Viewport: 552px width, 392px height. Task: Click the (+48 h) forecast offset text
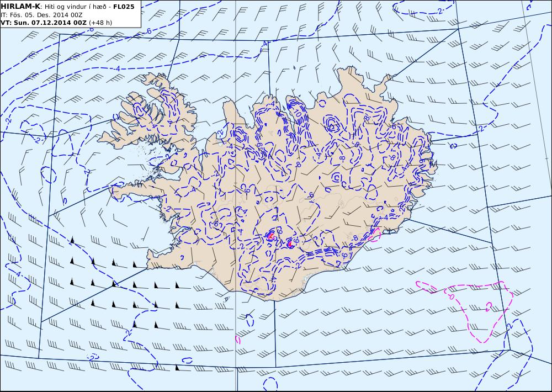coord(100,23)
